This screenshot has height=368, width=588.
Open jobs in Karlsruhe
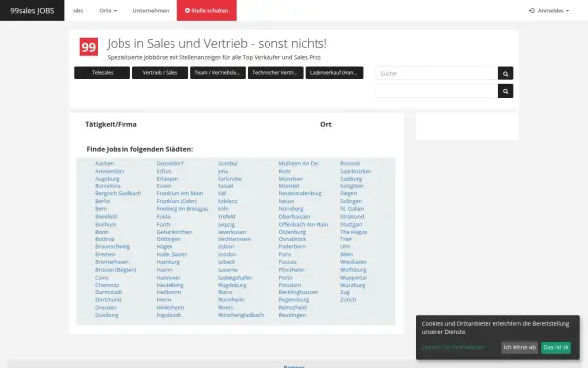[x=229, y=179]
